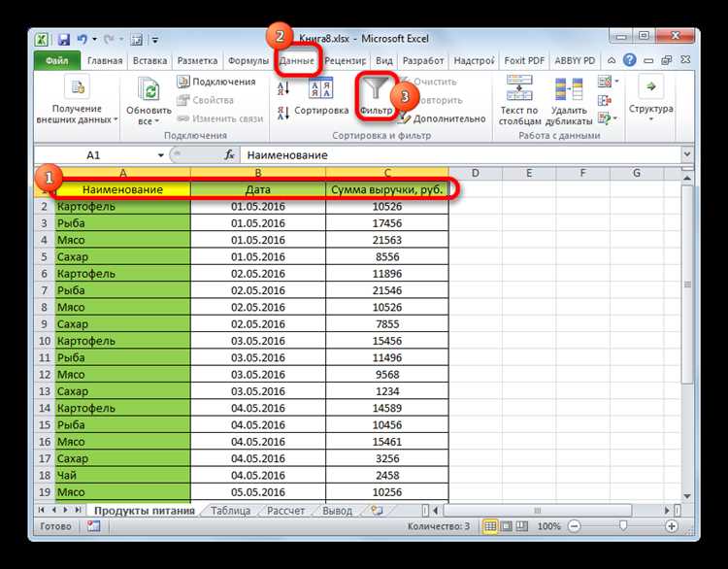The image size is (728, 569).
Task: Click macro recording icon in status bar
Action: coord(93,526)
